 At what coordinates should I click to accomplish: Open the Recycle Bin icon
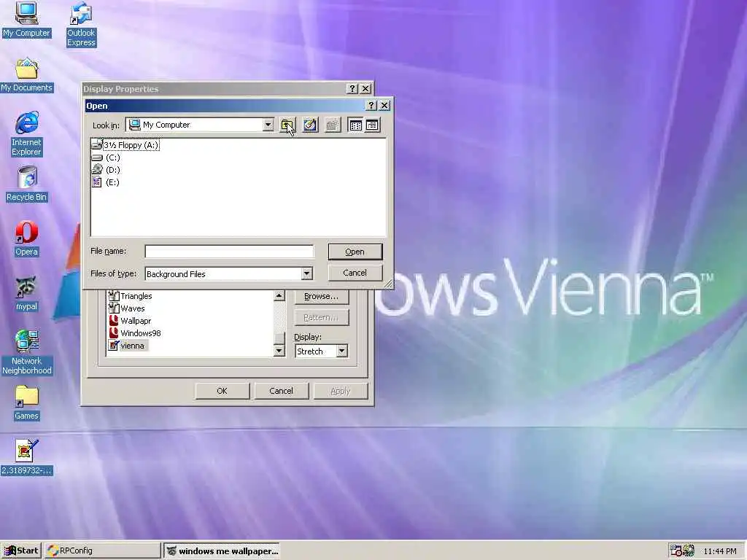pos(26,184)
